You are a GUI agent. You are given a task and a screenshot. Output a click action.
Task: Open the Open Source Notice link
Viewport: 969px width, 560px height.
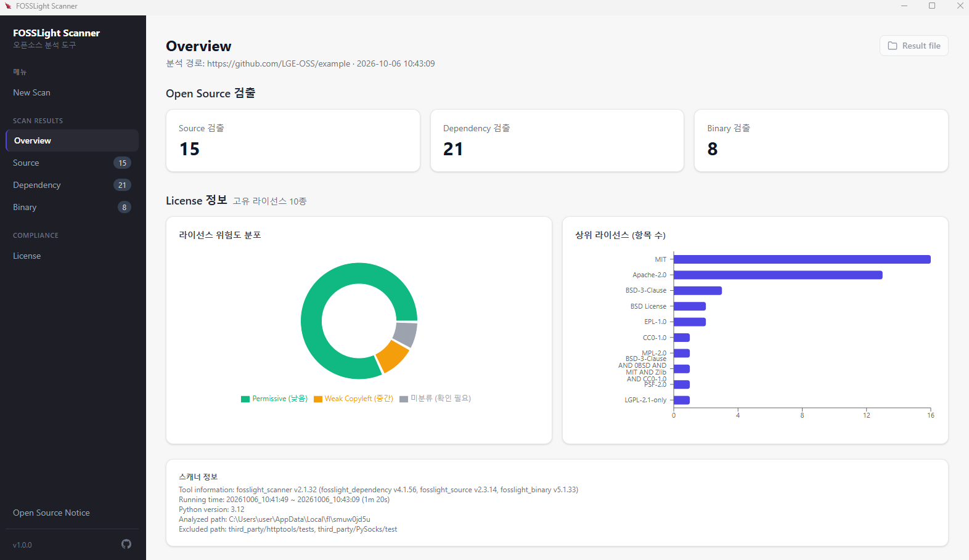[x=51, y=513]
